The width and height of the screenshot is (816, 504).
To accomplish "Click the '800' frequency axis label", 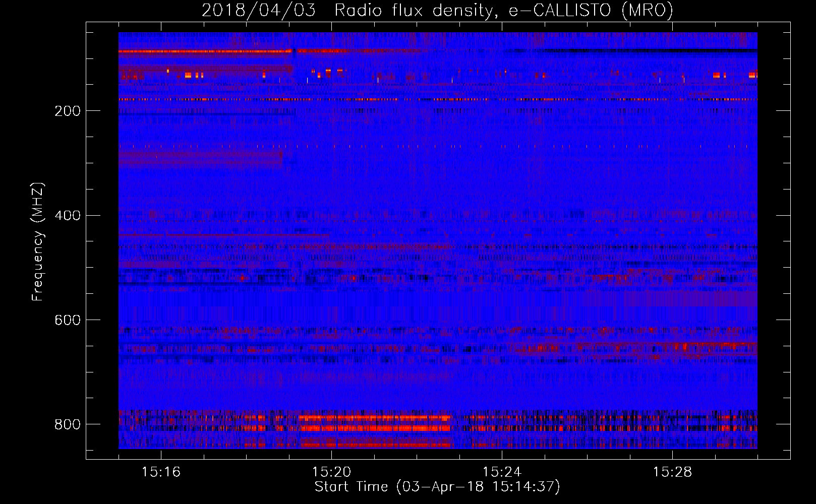I will 67,424.
